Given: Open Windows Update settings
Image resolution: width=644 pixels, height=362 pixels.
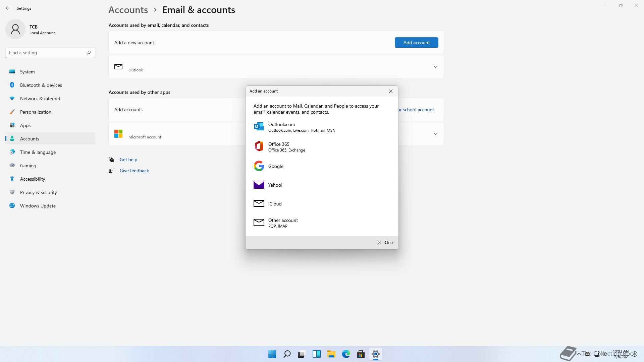Looking at the screenshot, I should 50,206.
